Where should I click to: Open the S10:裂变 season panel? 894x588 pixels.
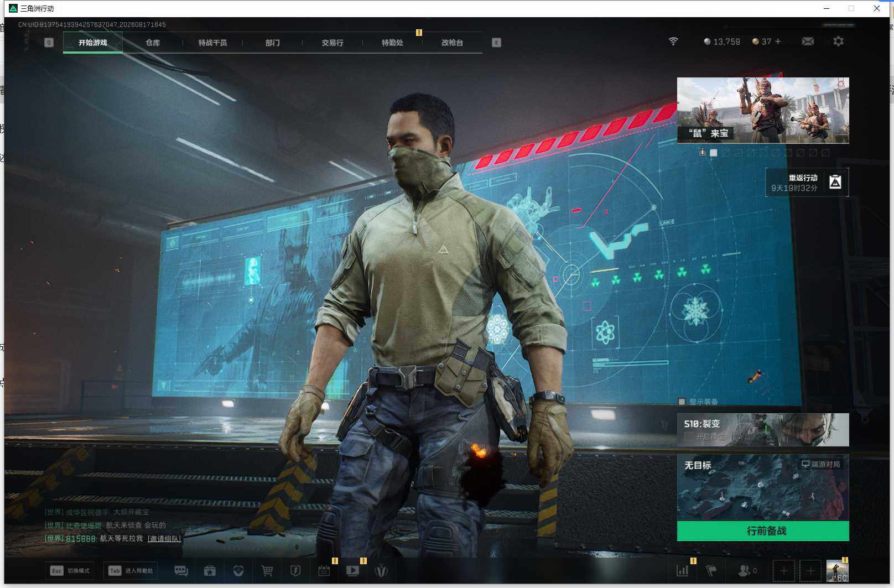[763, 430]
